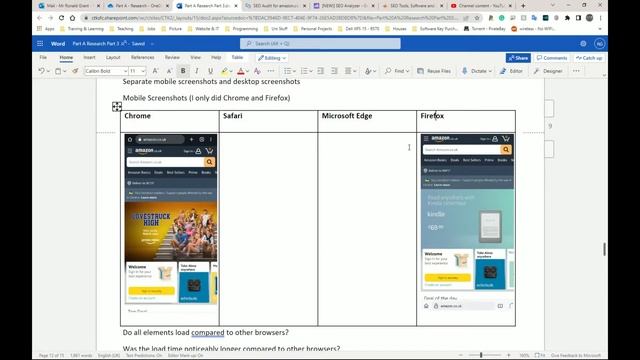
Task: Toggle Bold formatting
Action: point(183,71)
